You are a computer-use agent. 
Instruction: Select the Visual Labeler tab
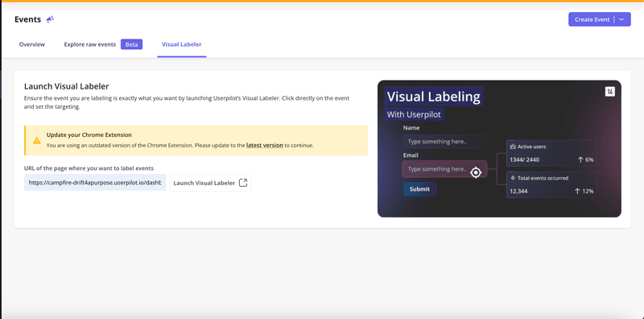[x=182, y=44]
